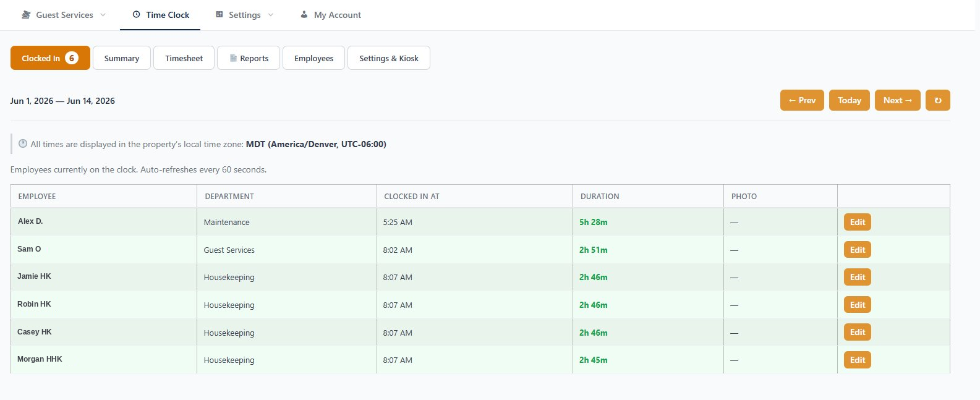Click the My Account person icon
This screenshot has width=980, height=400.
pos(304,15)
